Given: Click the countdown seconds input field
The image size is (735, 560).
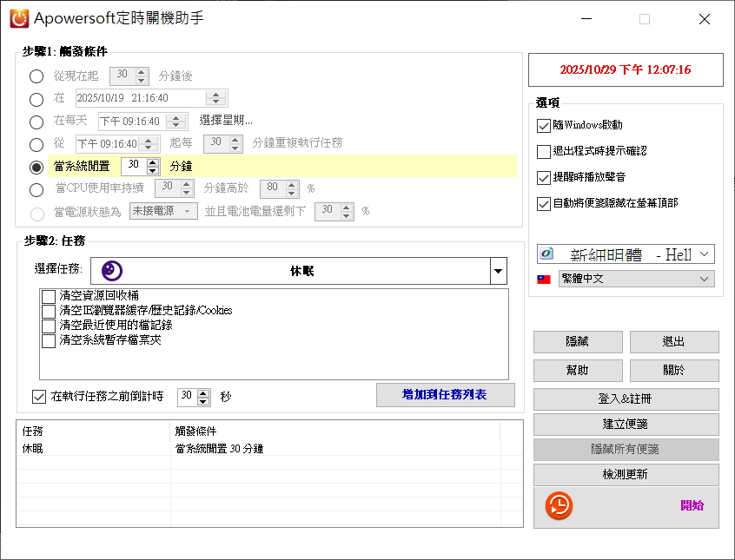Looking at the screenshot, I should click(x=187, y=397).
